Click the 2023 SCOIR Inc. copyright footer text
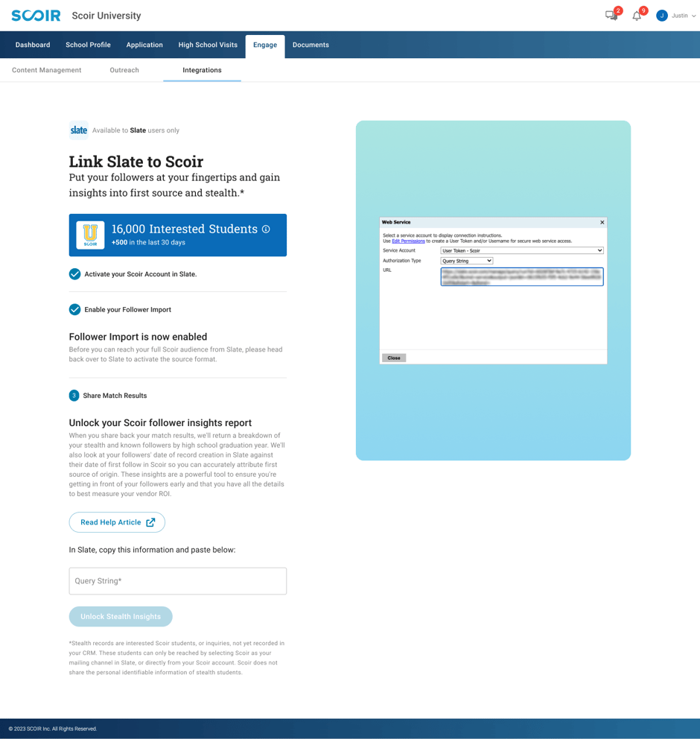This screenshot has width=700, height=739. tap(53, 729)
